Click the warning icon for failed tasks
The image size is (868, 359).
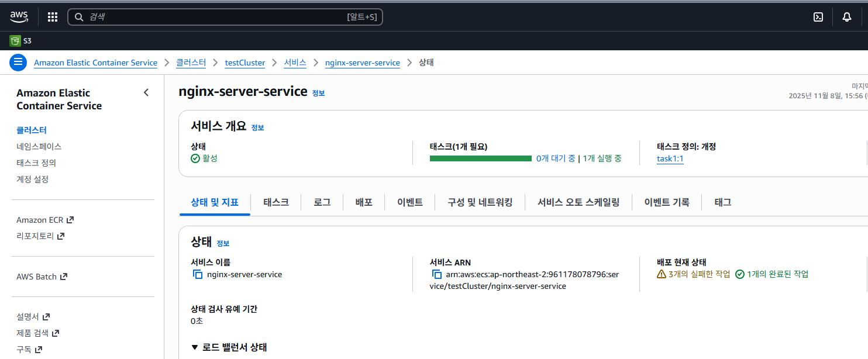(x=662, y=274)
